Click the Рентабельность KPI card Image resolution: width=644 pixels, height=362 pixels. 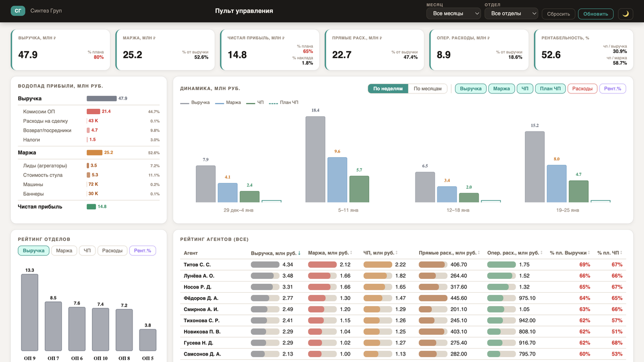point(583,50)
